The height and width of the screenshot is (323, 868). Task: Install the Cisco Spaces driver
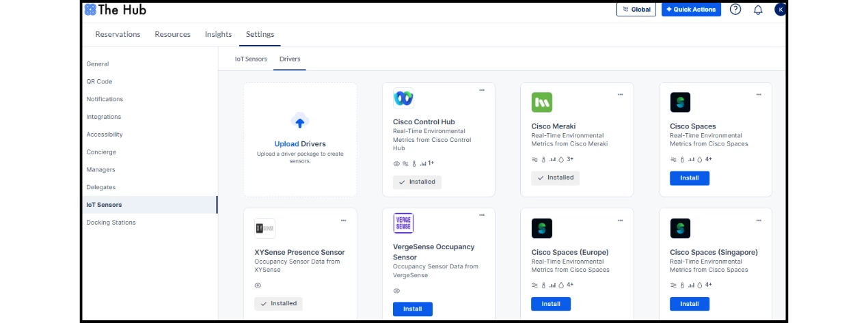pos(690,178)
